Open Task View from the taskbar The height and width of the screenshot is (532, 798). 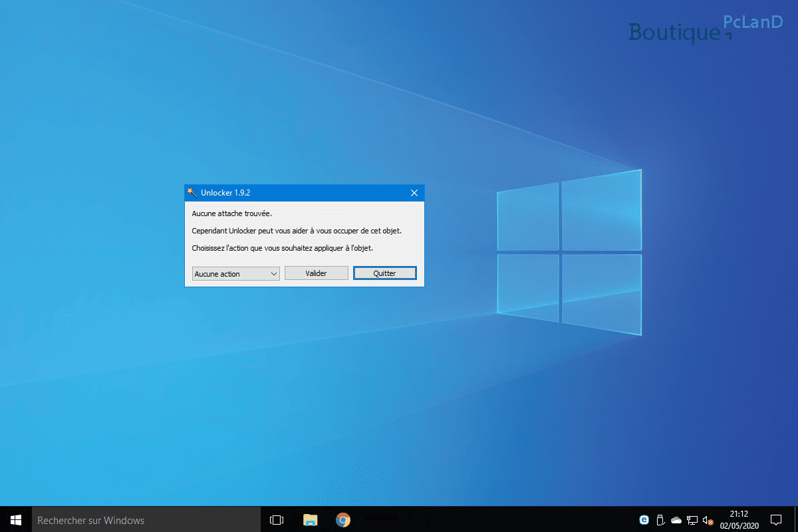click(x=277, y=520)
